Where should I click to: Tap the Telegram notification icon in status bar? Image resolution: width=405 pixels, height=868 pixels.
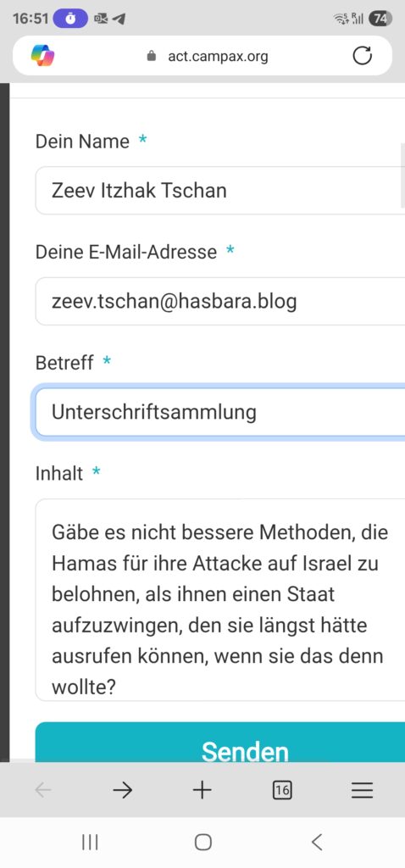tap(118, 19)
